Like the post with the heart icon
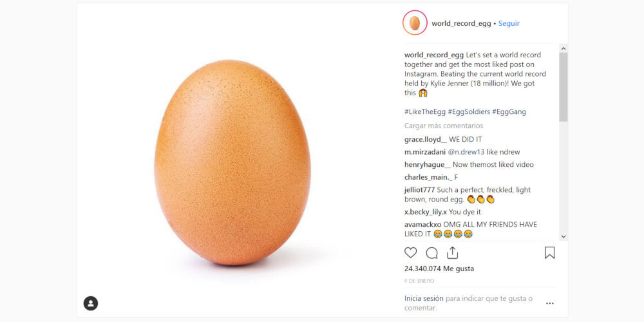Viewport: 644px width, 322px height. [411, 252]
